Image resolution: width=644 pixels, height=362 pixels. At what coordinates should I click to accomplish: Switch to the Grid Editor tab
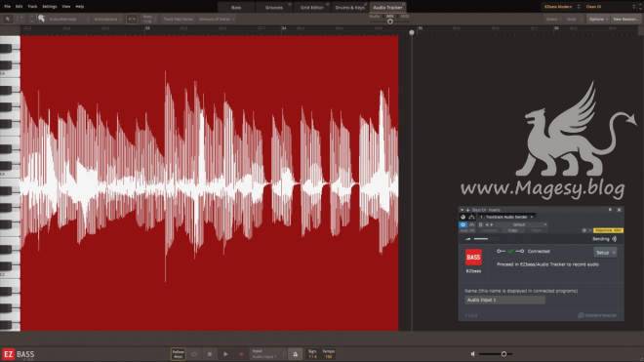311,8
